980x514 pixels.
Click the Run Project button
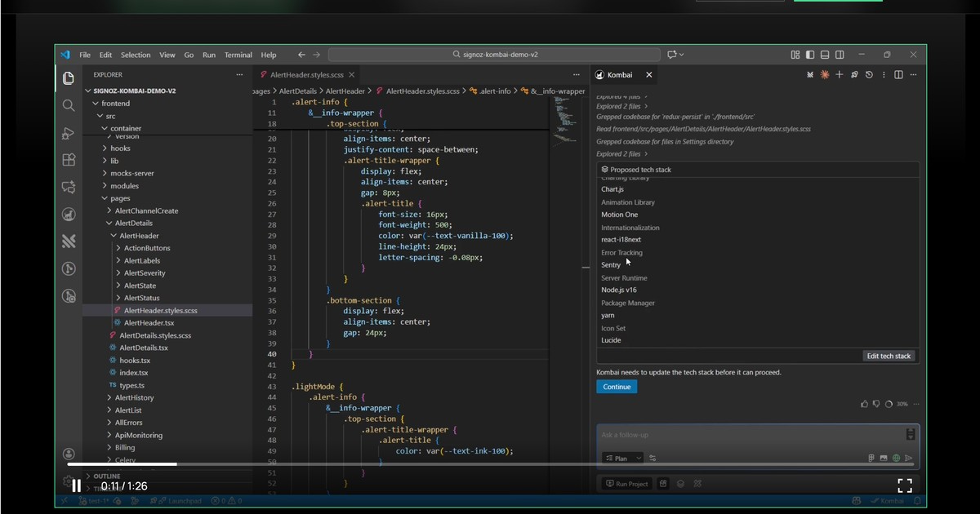click(x=626, y=484)
